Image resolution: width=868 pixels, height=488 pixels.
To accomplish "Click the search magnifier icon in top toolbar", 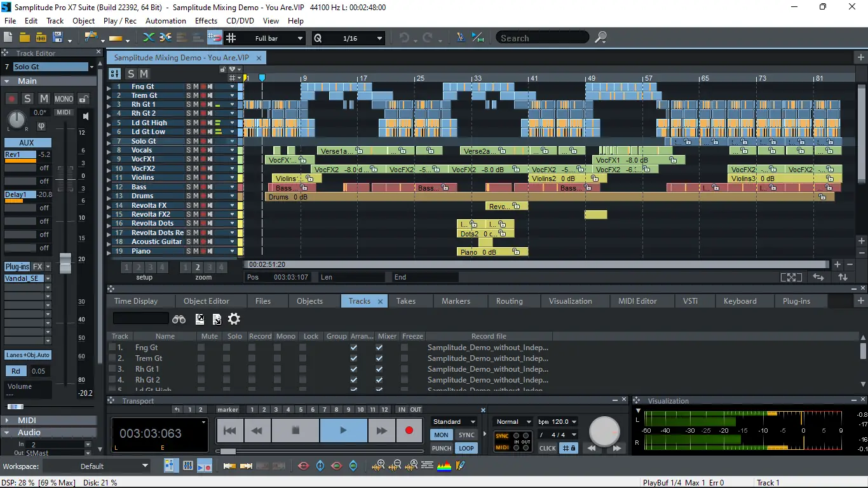I will (600, 38).
